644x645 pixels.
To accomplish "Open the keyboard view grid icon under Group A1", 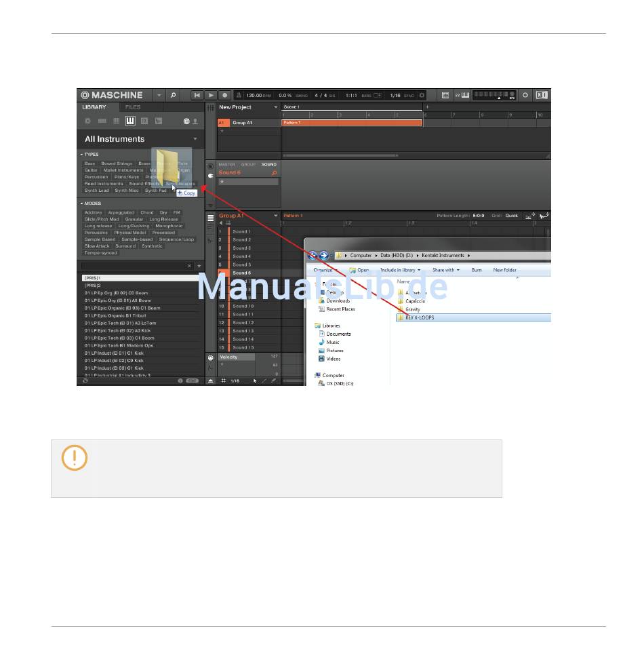I will click(228, 223).
